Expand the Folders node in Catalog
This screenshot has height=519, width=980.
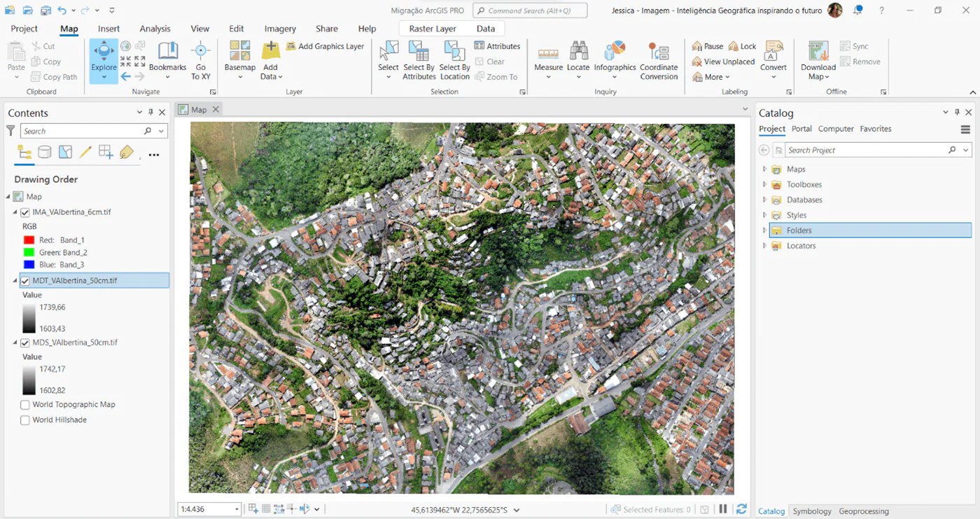764,230
